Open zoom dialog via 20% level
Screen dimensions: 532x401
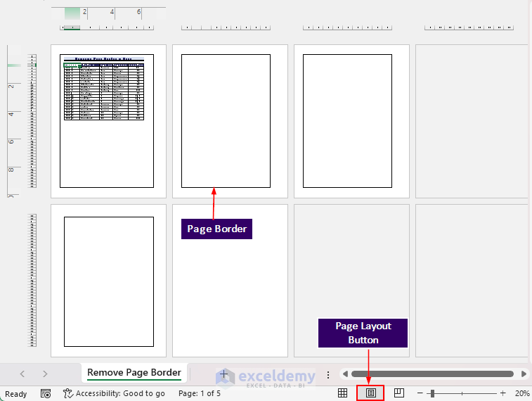coord(522,393)
